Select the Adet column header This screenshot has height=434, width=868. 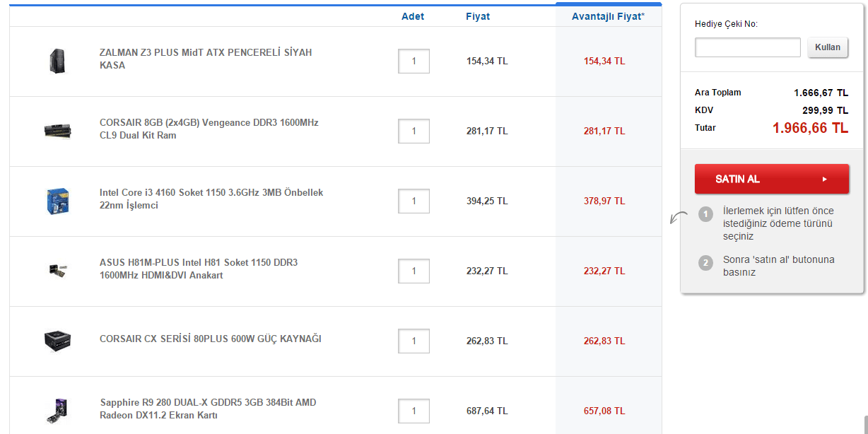coord(413,16)
